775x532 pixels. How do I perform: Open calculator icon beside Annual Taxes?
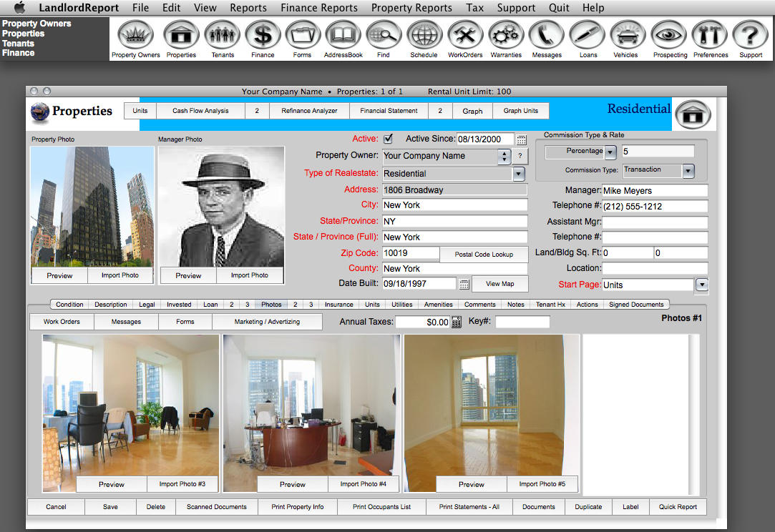point(457,322)
